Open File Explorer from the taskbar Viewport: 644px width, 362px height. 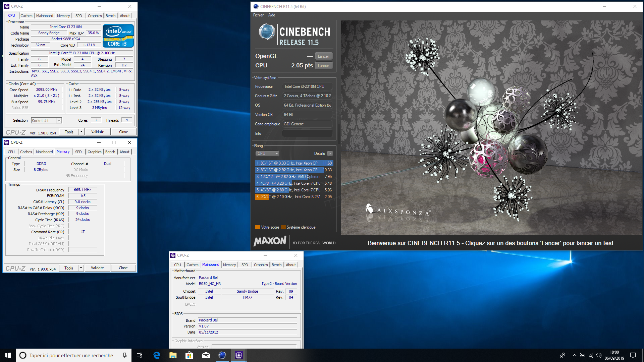pos(173,355)
